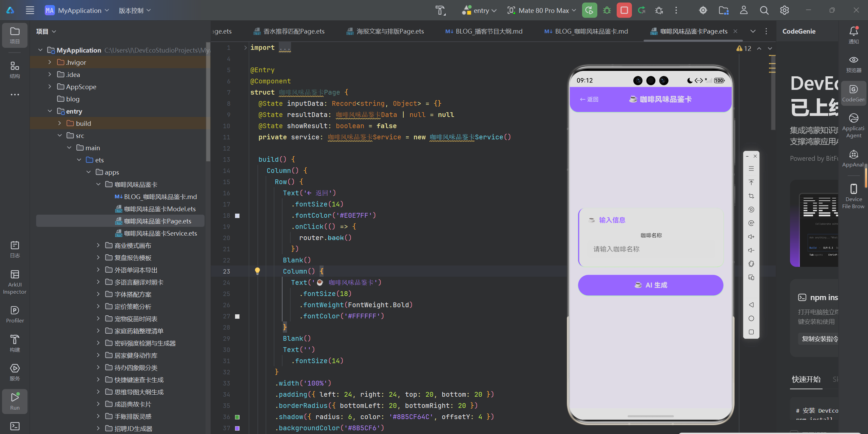Expand the .hvigor folder

[50, 62]
